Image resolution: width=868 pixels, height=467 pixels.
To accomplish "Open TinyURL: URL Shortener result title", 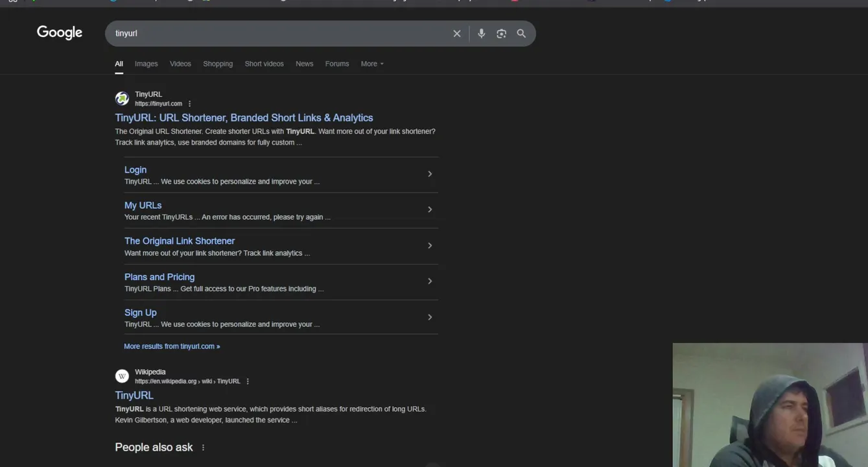I will 244,117.
